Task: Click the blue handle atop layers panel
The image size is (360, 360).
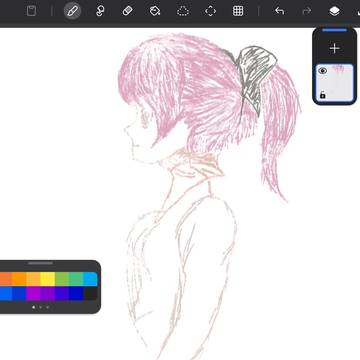Action: (334, 30)
